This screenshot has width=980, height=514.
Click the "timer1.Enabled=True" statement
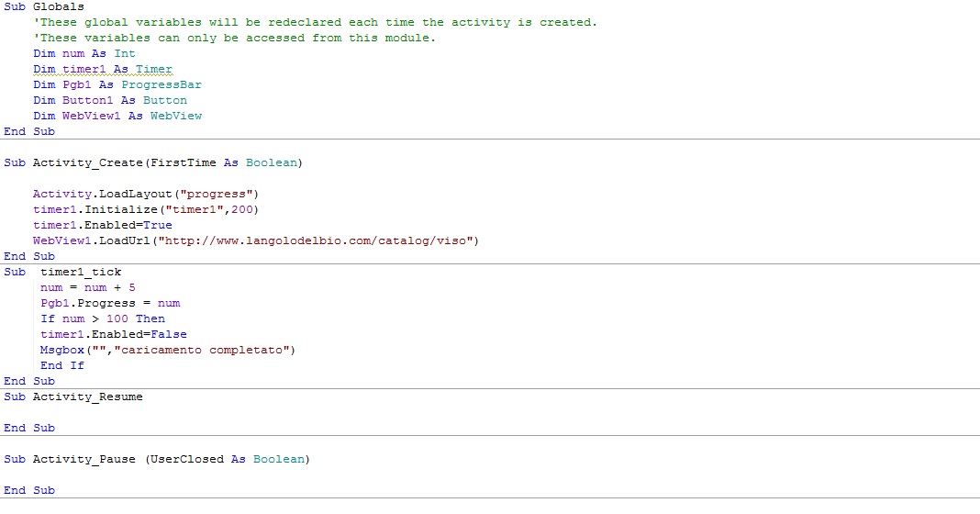click(x=102, y=225)
